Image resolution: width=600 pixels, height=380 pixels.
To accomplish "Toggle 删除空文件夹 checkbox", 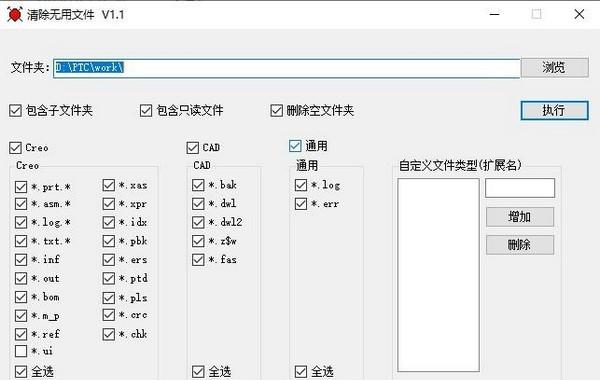I will (276, 111).
